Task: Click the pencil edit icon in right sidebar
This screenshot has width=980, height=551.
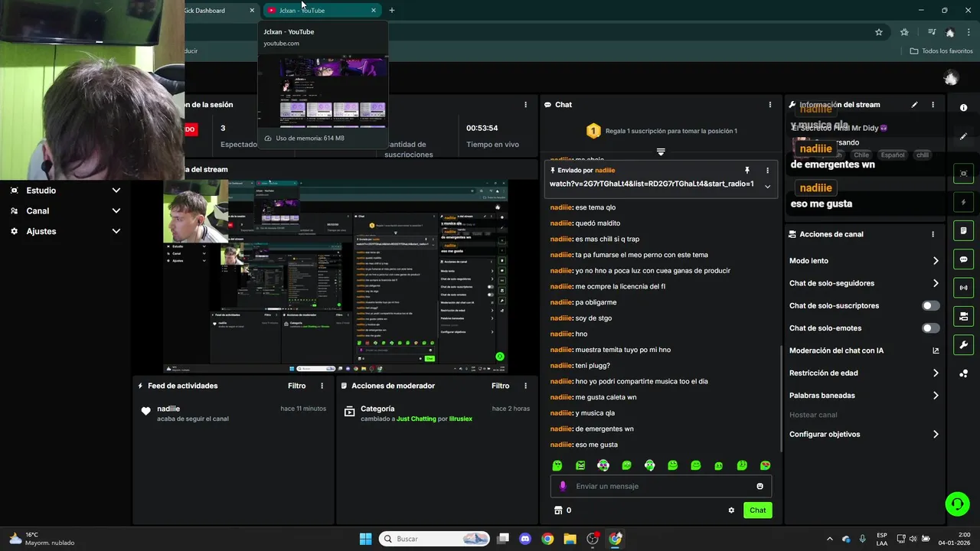Action: (963, 136)
